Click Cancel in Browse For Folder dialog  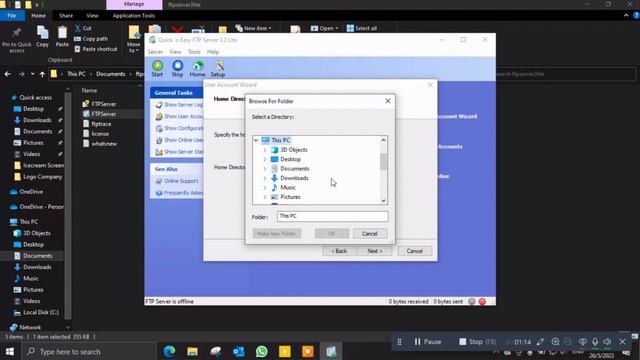click(x=370, y=233)
